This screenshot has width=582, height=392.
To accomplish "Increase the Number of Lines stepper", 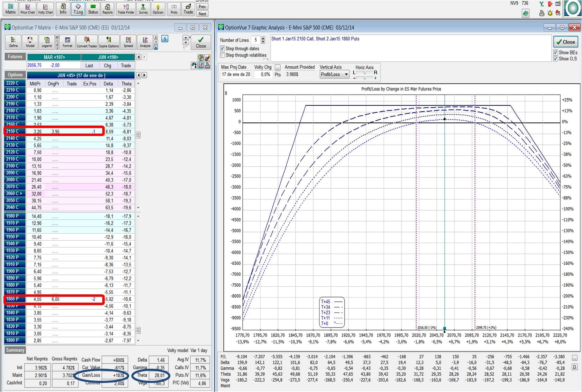I will click(x=263, y=38).
